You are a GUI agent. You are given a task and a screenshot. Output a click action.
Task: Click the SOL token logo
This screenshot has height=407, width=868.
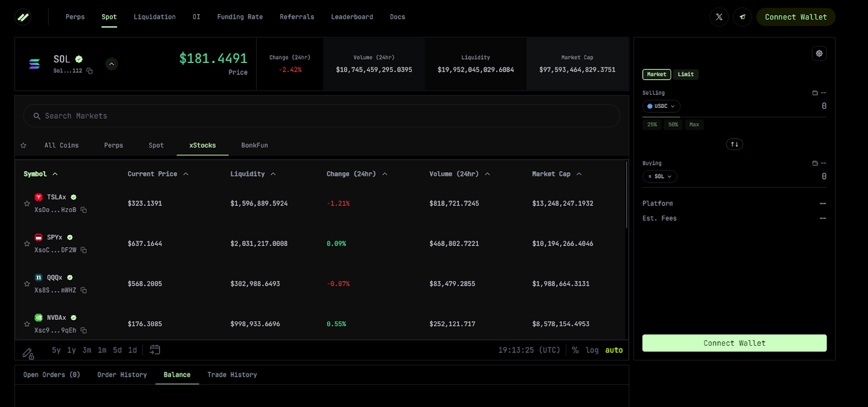[x=34, y=64]
